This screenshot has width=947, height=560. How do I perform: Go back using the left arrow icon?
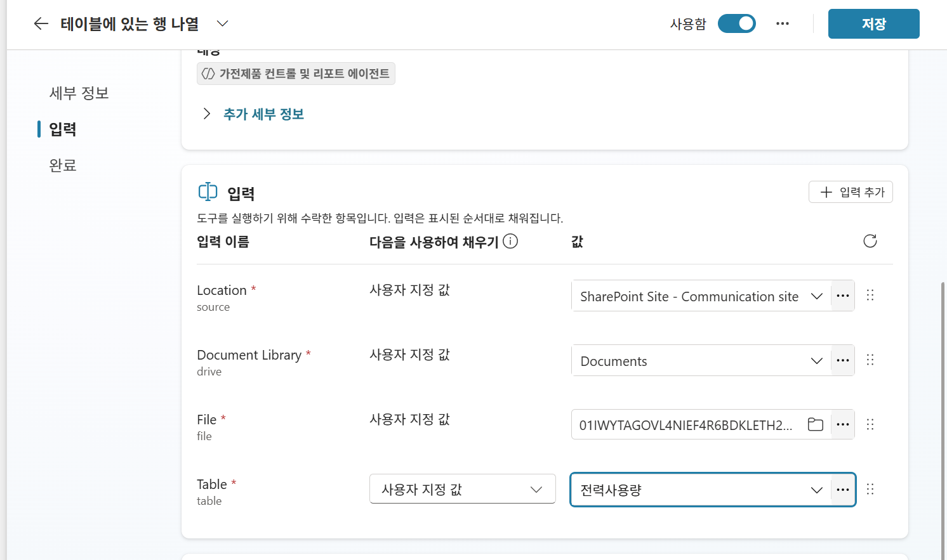[41, 24]
